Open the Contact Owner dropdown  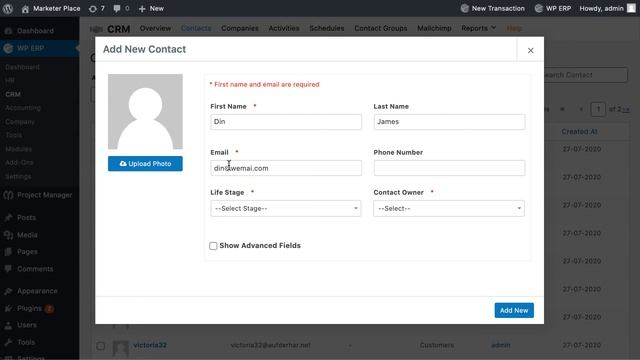click(449, 209)
